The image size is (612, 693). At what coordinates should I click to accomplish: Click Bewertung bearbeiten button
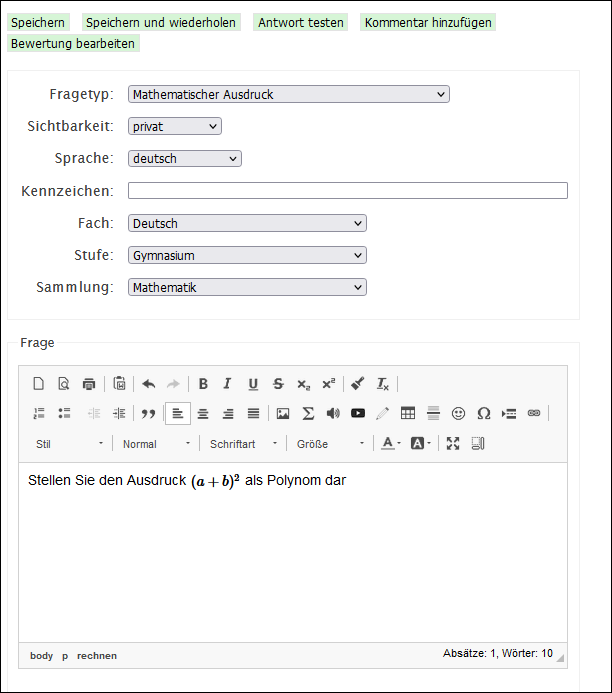coord(73,43)
